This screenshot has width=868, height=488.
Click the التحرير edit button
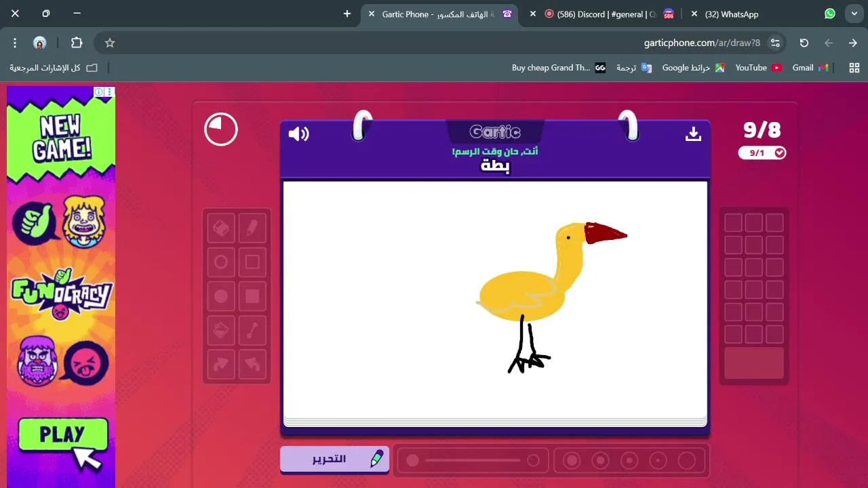pyautogui.click(x=334, y=460)
